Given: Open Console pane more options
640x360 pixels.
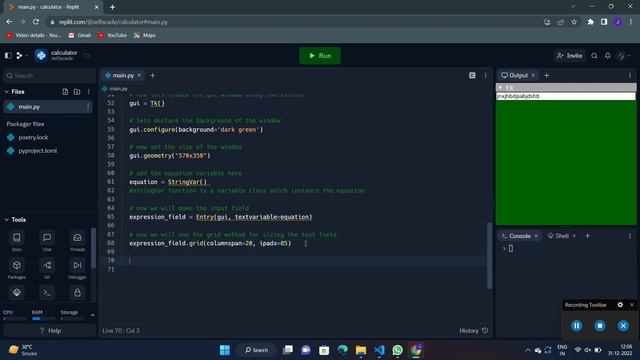Looking at the screenshot, I should pos(630,236).
